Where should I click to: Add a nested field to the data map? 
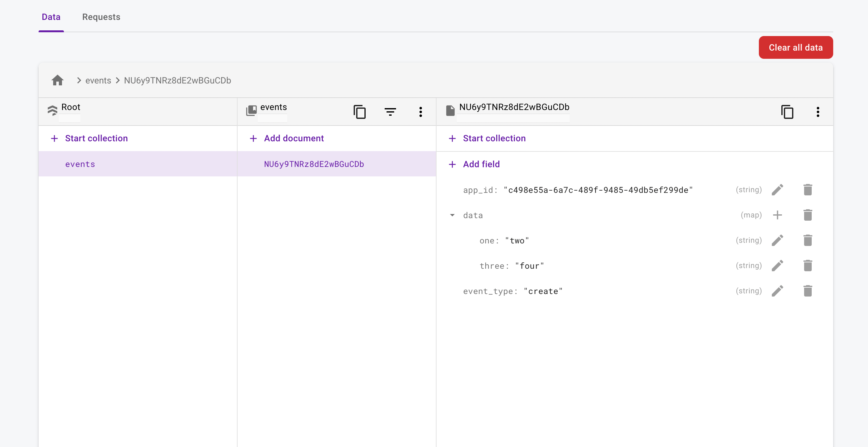pyautogui.click(x=778, y=215)
